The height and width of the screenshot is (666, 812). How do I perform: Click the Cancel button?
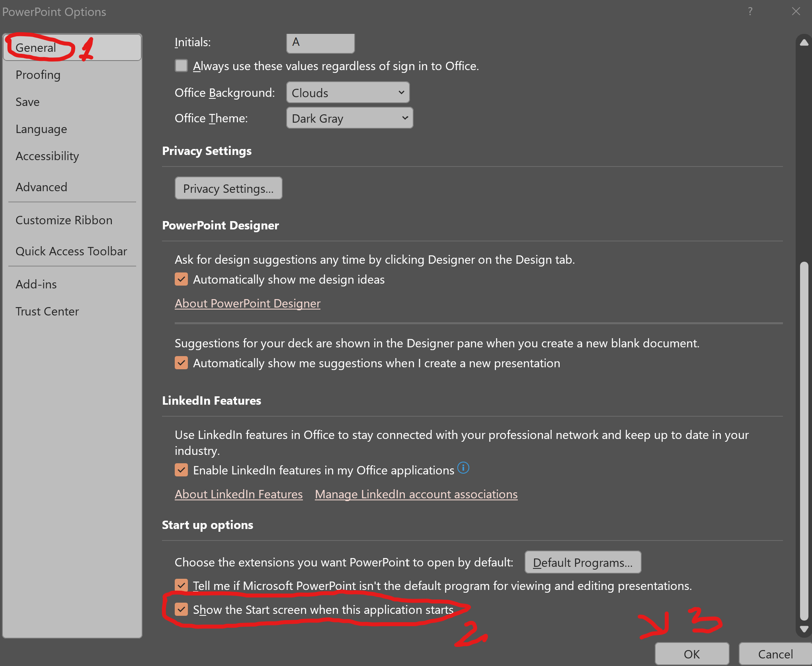pyautogui.click(x=775, y=654)
